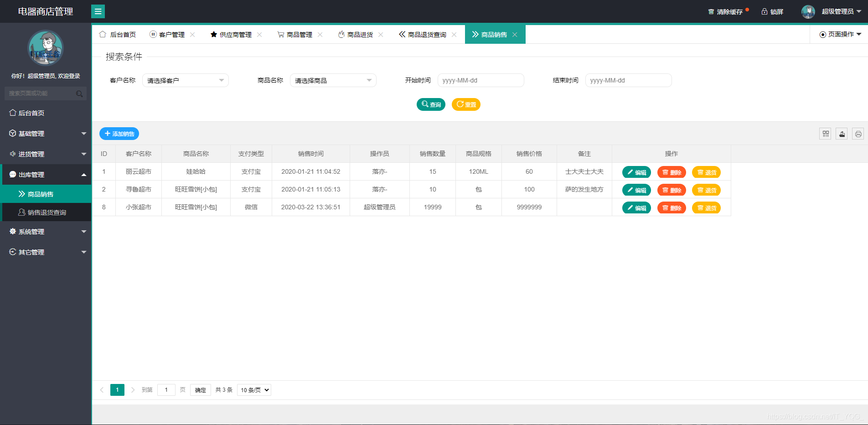
Task: Click the column visibility icon above the table
Action: (825, 134)
